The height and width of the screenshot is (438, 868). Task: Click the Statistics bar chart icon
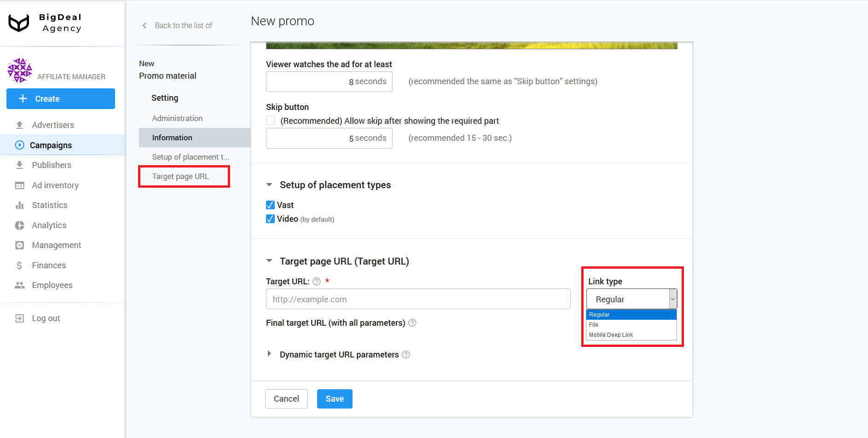(19, 205)
